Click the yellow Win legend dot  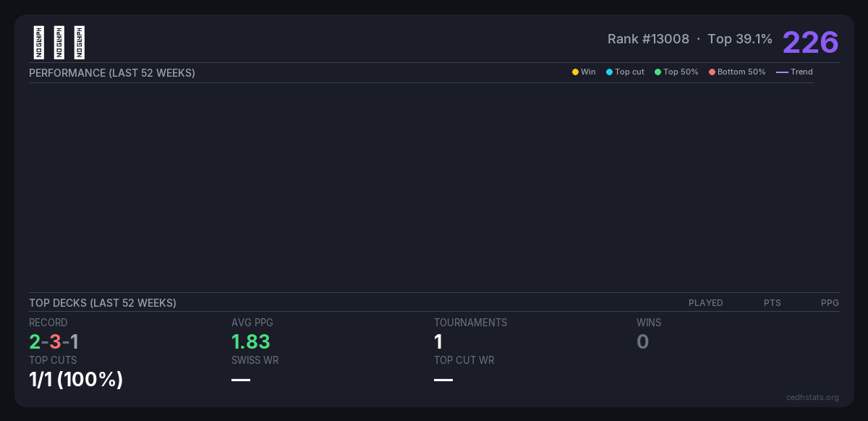tap(575, 72)
